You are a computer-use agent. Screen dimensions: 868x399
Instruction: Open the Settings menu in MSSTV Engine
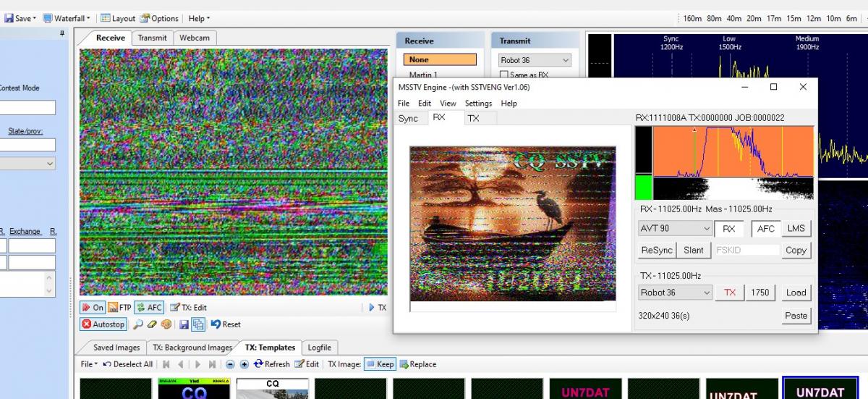click(x=478, y=104)
